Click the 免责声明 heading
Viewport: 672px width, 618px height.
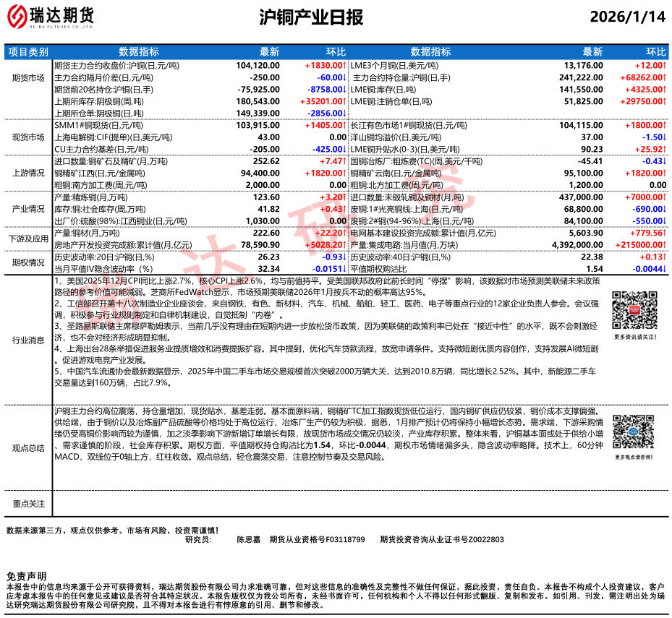(x=26, y=575)
